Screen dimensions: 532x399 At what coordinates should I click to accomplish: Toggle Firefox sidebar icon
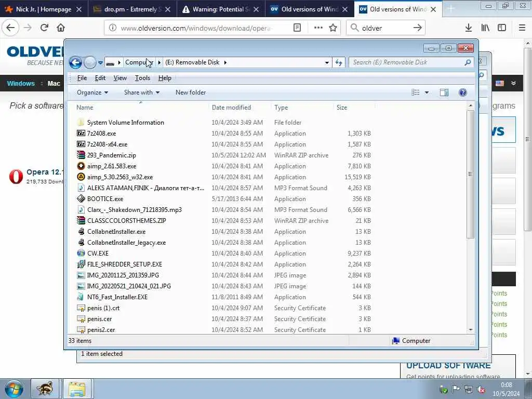tap(502, 28)
